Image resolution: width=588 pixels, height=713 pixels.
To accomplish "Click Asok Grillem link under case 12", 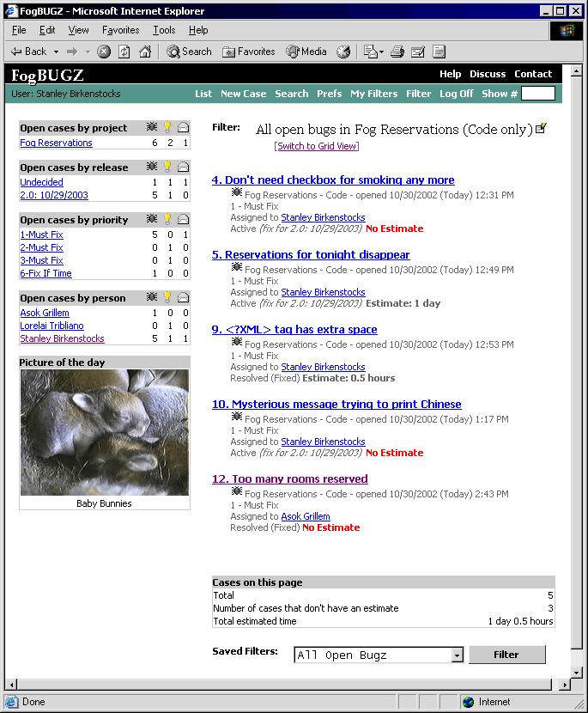I will point(306,516).
